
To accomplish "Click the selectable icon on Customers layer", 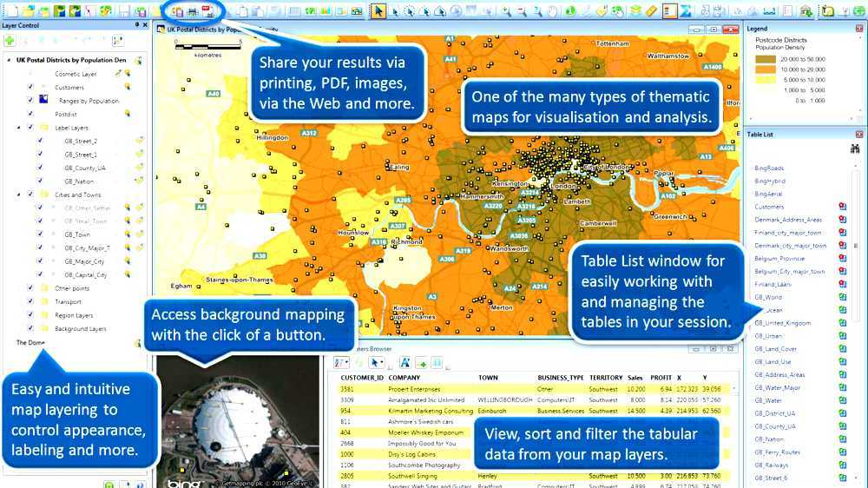I will tap(128, 87).
